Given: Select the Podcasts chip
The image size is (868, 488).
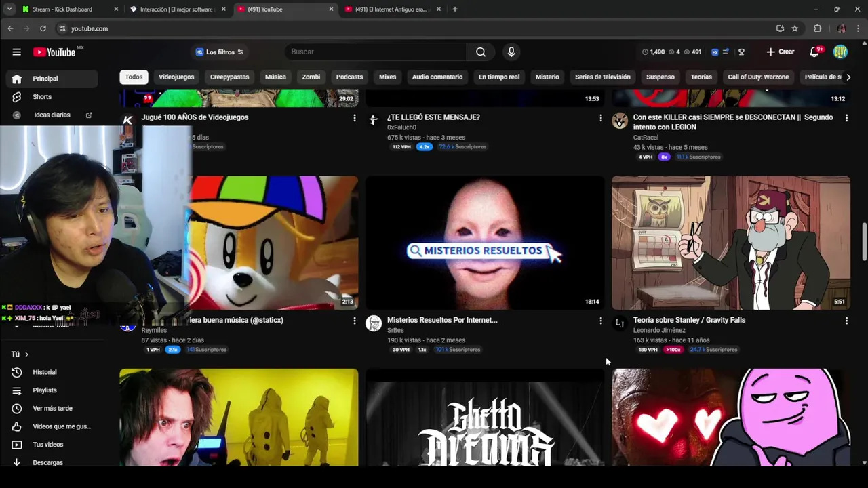Looking at the screenshot, I should 349,77.
